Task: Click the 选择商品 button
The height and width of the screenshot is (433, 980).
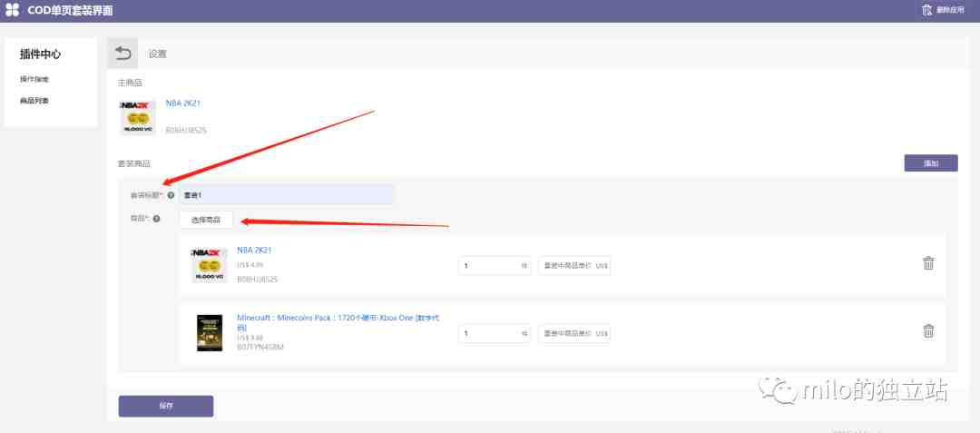Action: coord(206,220)
